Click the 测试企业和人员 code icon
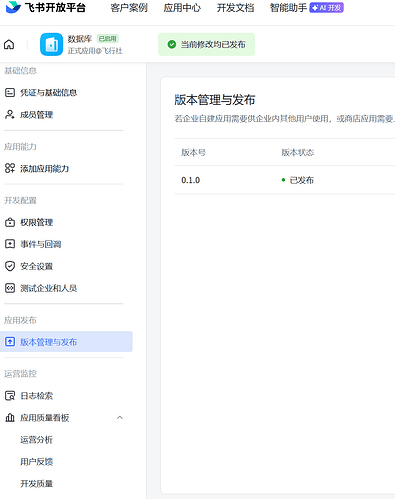The width and height of the screenshot is (395, 499). coord(10,288)
